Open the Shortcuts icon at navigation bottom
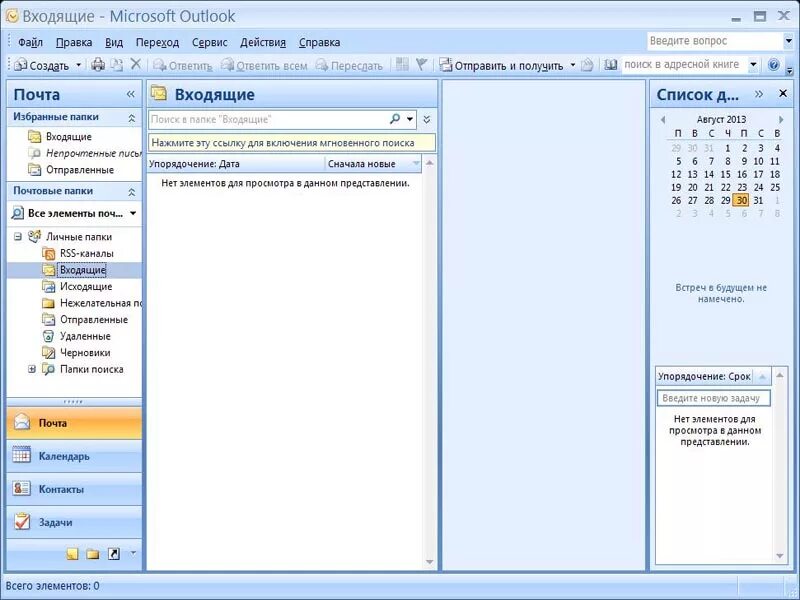The image size is (800, 600). (113, 554)
